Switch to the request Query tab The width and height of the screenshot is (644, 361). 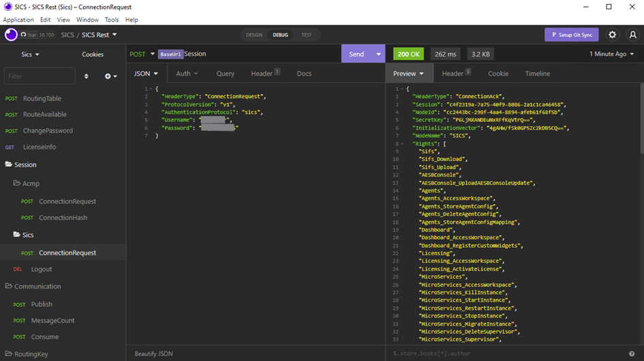pyautogui.click(x=225, y=74)
